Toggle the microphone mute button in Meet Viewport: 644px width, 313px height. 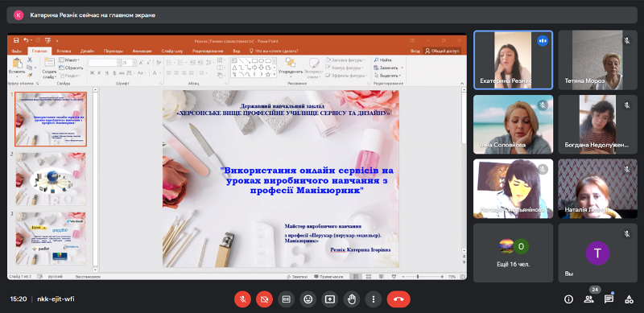click(243, 299)
